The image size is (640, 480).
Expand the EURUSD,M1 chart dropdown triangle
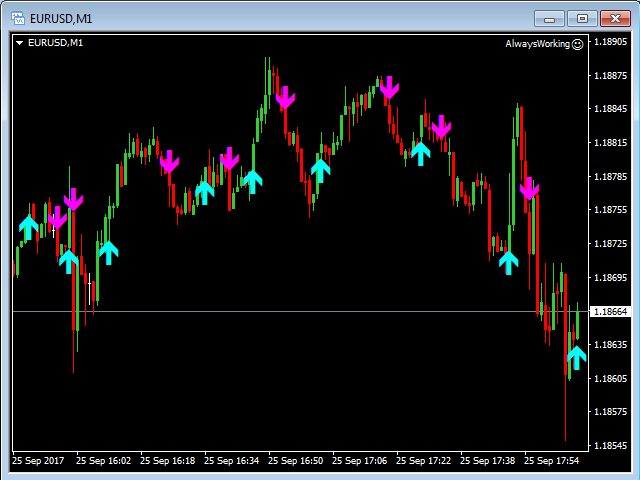pyautogui.click(x=19, y=42)
